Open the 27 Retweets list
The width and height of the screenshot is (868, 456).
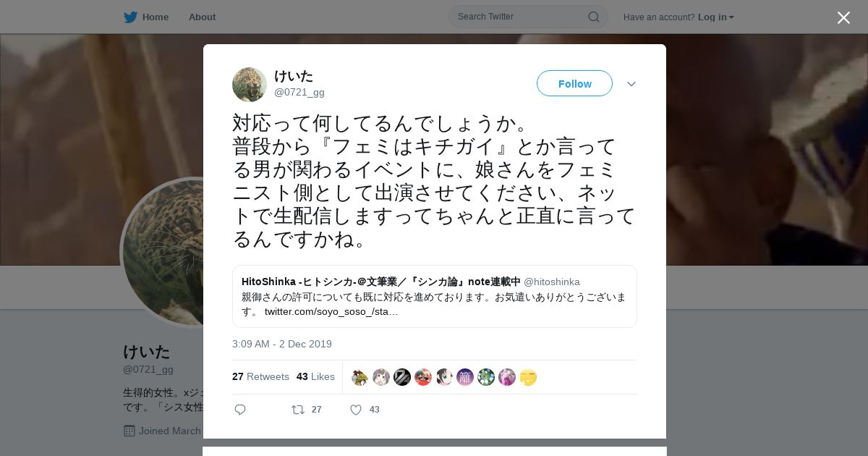pos(260,376)
